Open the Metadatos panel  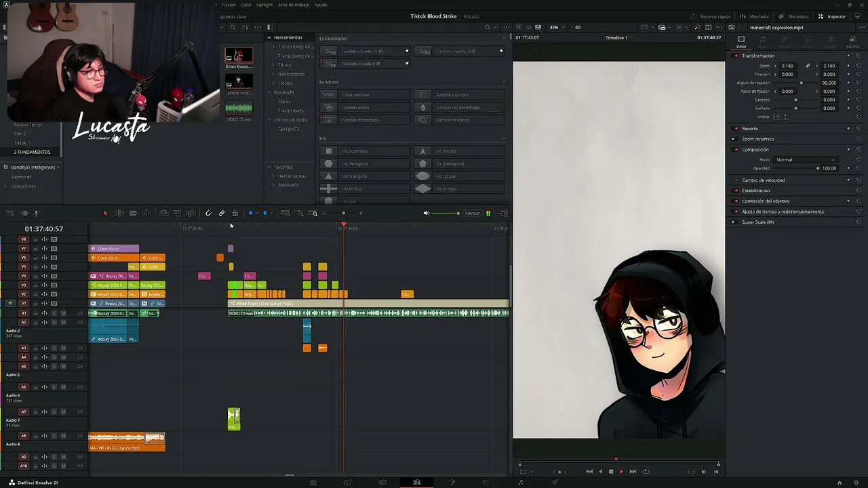coord(793,16)
